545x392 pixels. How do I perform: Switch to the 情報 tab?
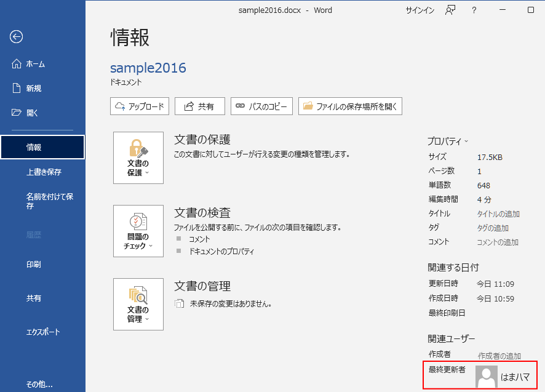point(34,146)
